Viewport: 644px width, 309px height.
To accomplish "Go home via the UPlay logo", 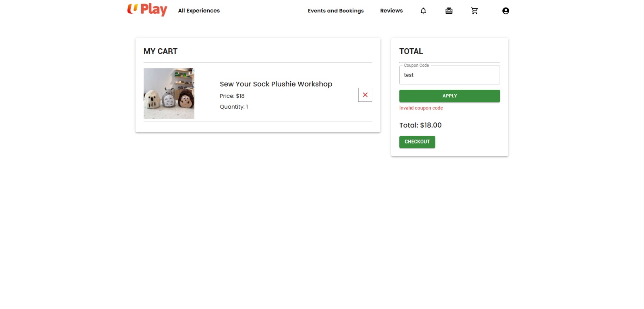I will (147, 10).
